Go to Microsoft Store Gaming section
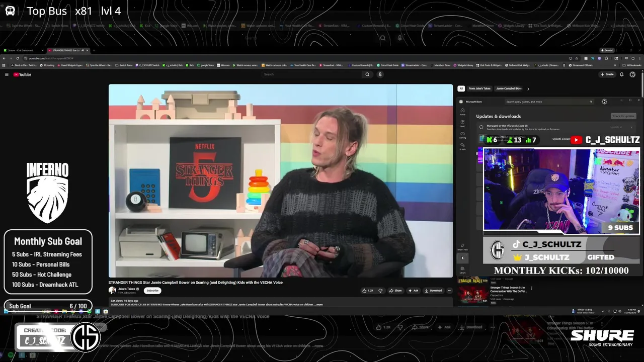Viewport: 644px width, 362px height. tap(462, 135)
